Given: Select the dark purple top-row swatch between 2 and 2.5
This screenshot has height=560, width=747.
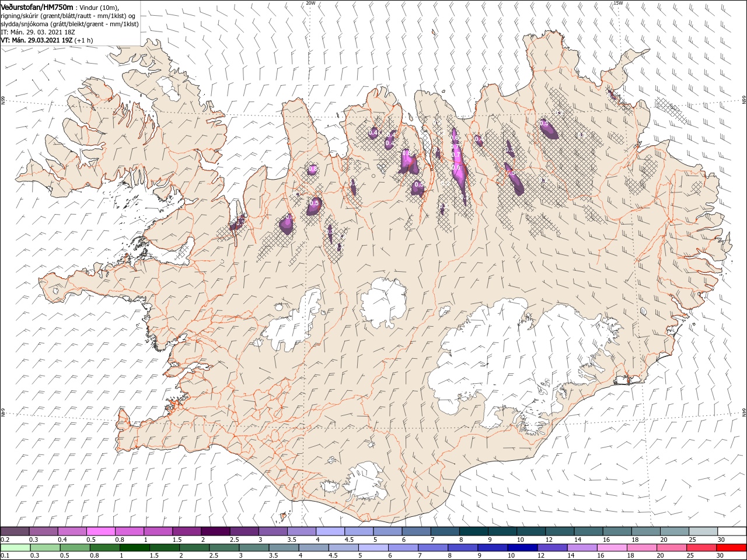Looking at the screenshot, I should point(215,531).
